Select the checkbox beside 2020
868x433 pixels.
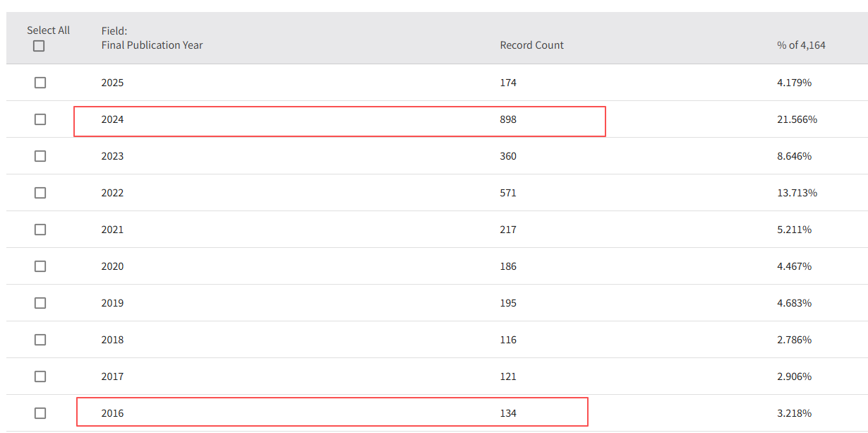40,266
